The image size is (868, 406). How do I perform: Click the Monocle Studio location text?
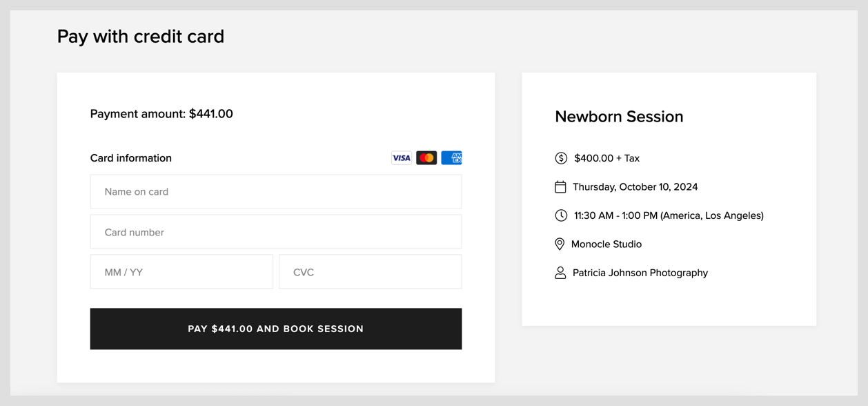click(606, 244)
